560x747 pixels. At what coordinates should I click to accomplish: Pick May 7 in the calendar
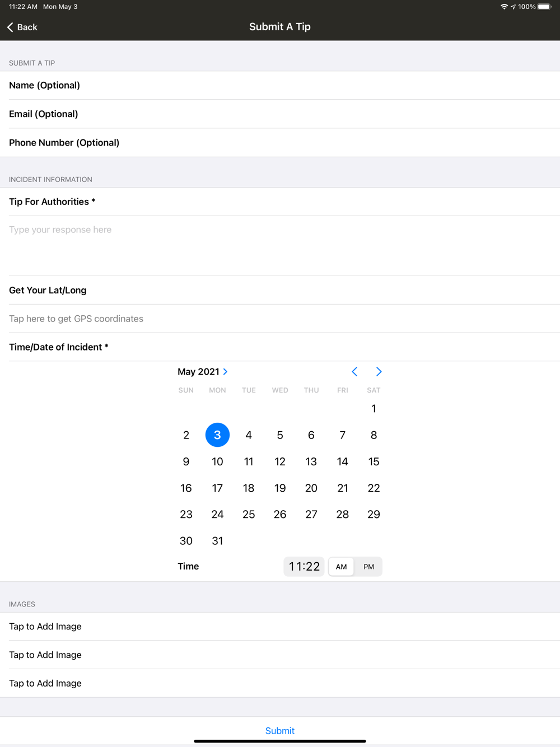coord(343,435)
